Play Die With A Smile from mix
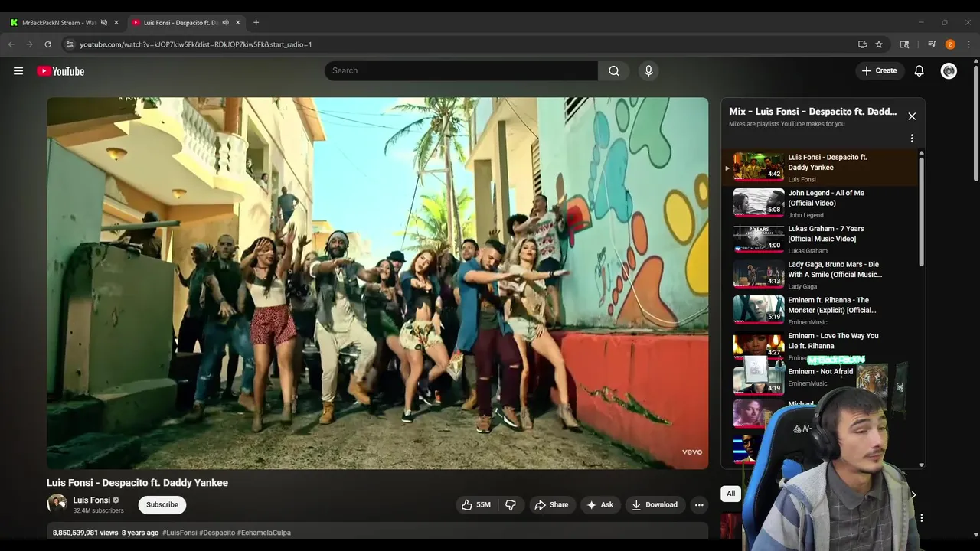Image resolution: width=980 pixels, height=551 pixels. click(x=819, y=275)
